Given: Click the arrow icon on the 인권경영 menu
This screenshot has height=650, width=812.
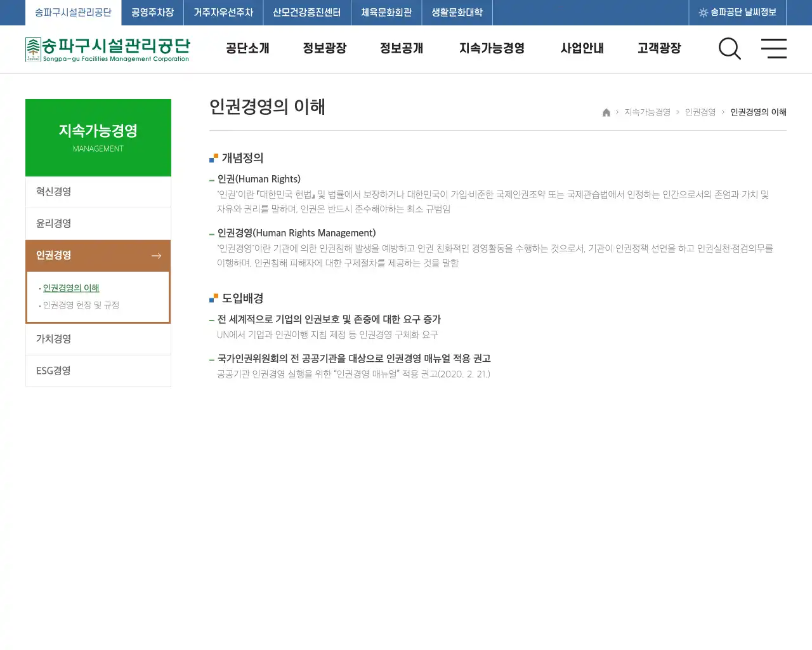Looking at the screenshot, I should click(156, 255).
